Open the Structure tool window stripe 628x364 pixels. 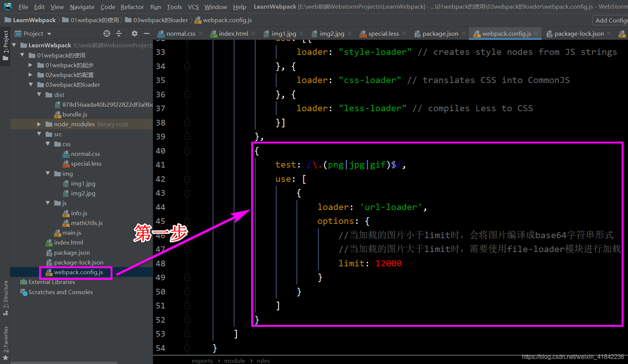(x=5, y=298)
